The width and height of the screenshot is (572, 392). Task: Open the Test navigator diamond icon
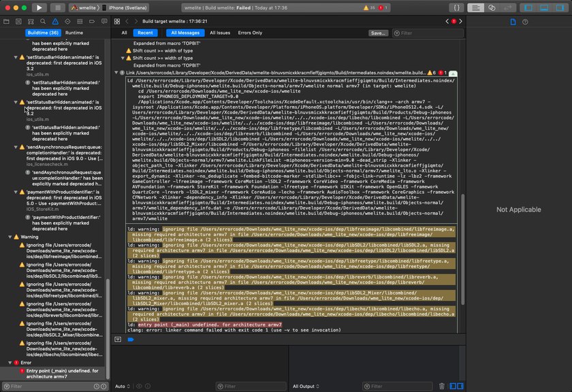[x=67, y=22]
